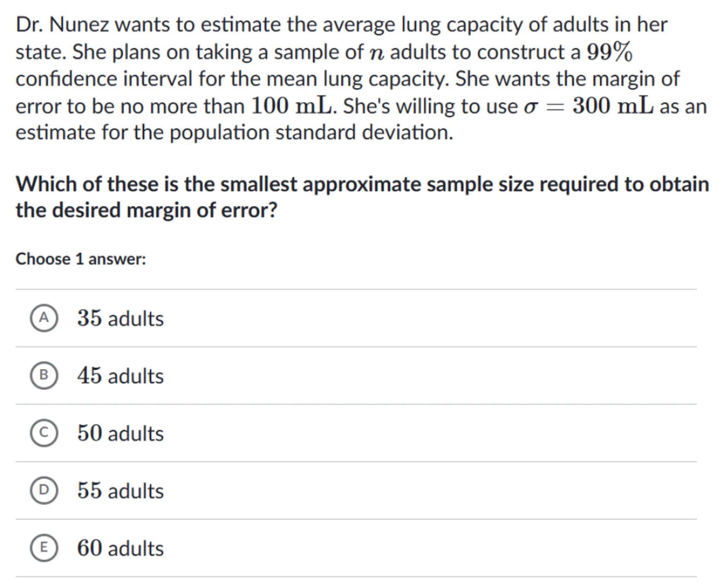
Task: Select radio button A
Action: tap(44, 318)
